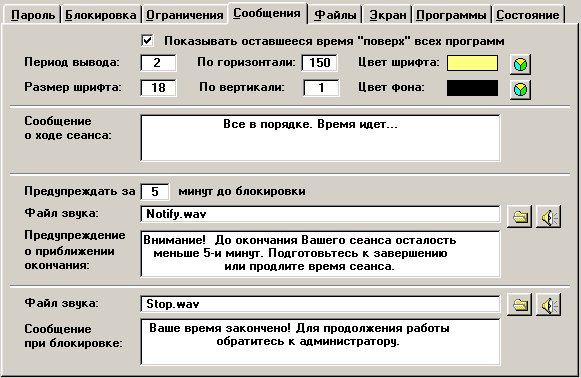Browse for the Stop.wav sound file
This screenshot has height=378, width=581.
click(519, 305)
